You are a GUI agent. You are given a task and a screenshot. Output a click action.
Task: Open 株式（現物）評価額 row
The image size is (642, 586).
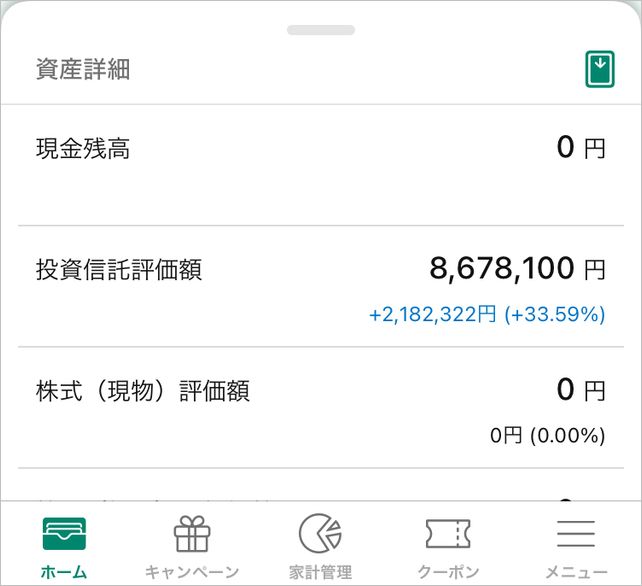point(142,391)
